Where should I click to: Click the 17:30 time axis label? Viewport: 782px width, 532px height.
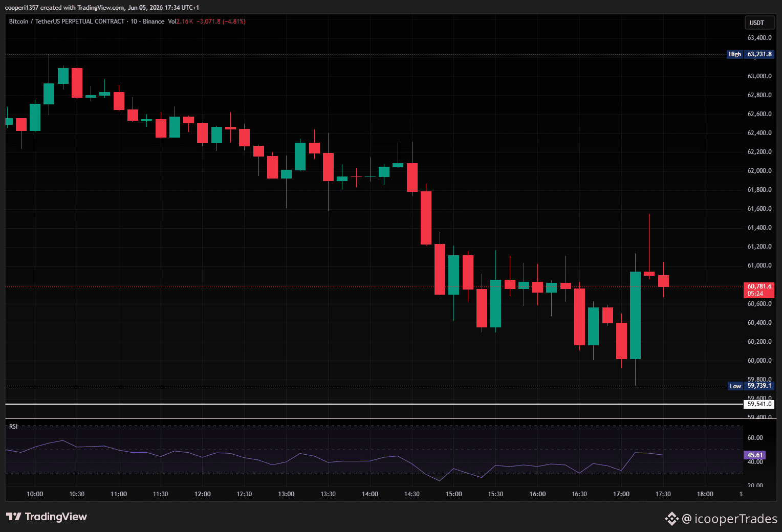(663, 494)
